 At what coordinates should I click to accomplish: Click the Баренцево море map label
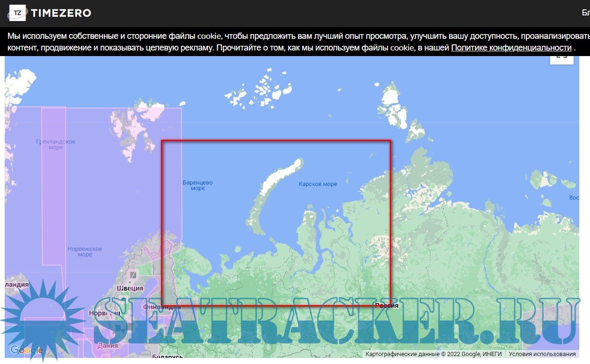pyautogui.click(x=197, y=186)
